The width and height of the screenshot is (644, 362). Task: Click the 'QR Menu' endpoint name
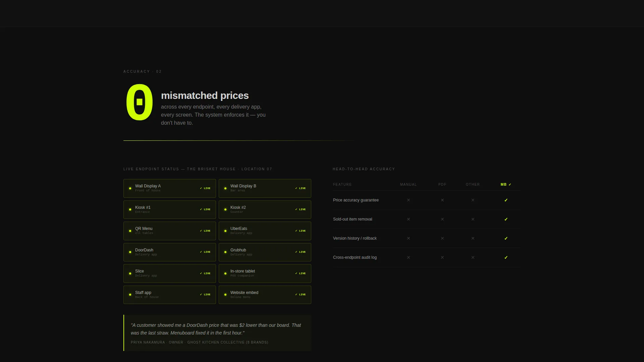[144, 229]
